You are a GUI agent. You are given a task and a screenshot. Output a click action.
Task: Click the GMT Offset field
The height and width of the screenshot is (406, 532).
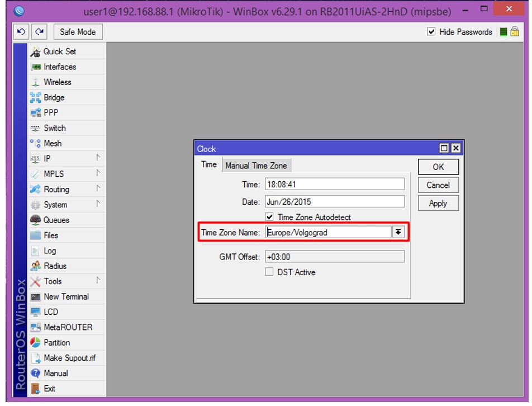click(335, 257)
